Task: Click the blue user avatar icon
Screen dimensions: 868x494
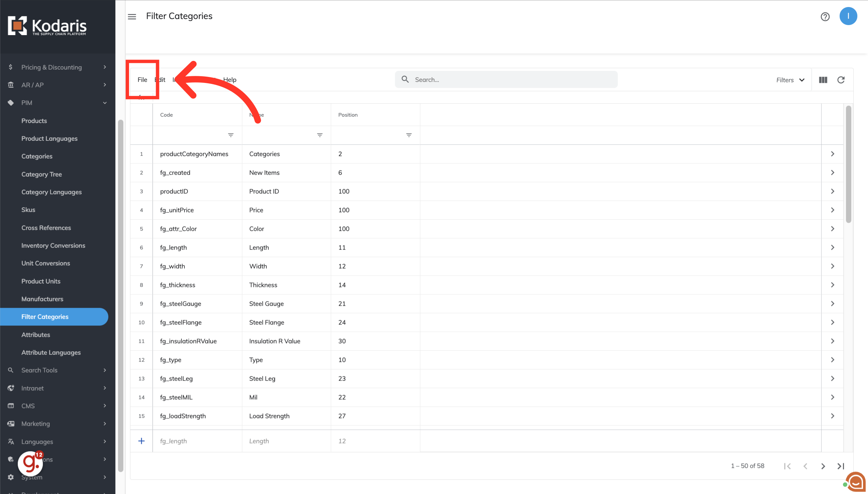Action: pos(848,16)
